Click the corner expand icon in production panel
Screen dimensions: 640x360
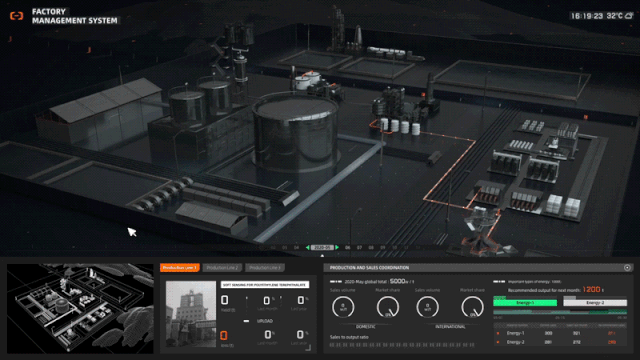pos(308,347)
